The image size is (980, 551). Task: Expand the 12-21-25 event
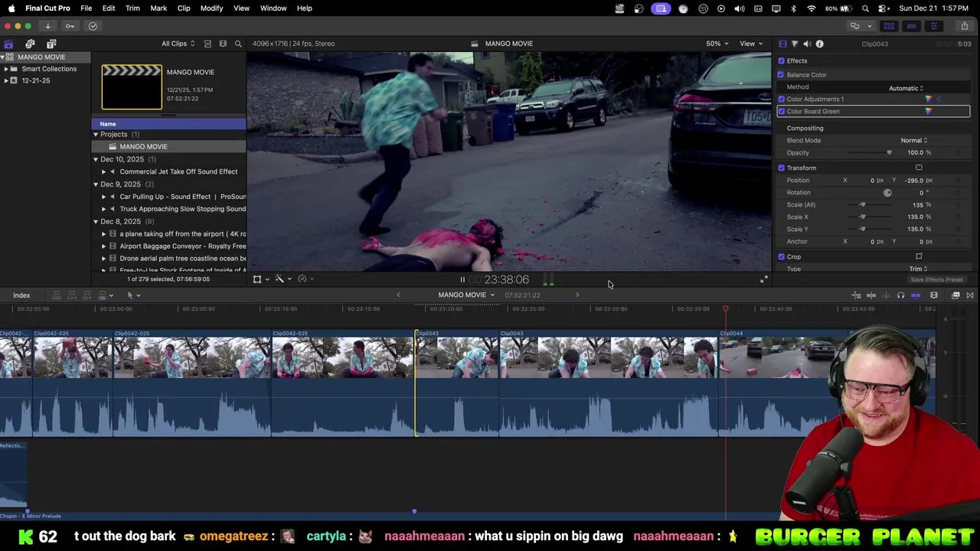point(6,80)
